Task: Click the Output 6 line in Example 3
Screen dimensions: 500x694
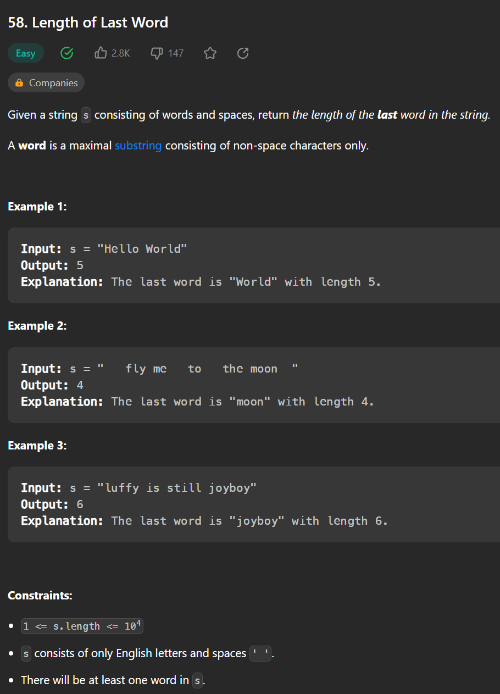Action: point(52,505)
